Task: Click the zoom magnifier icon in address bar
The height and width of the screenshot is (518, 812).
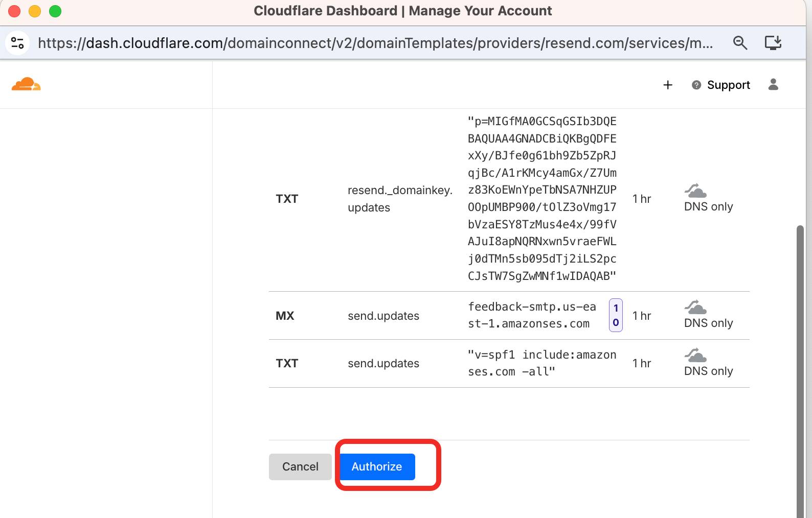Action: pyautogui.click(x=740, y=43)
